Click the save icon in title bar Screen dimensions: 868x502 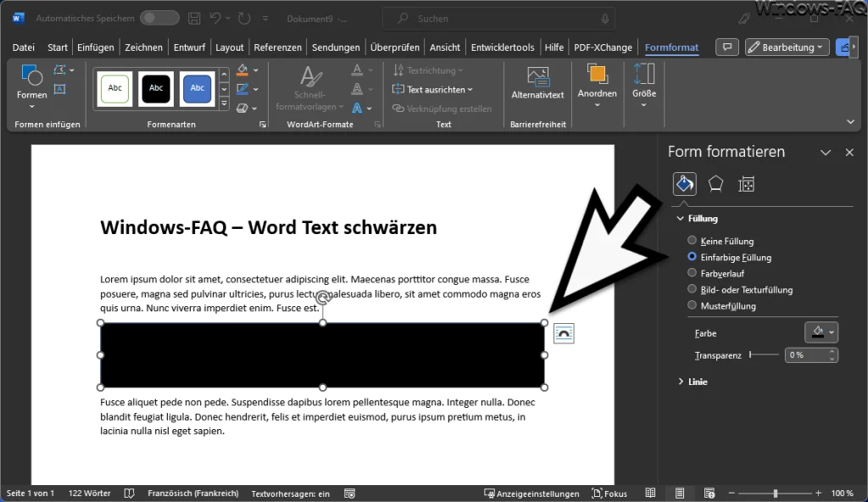(194, 19)
